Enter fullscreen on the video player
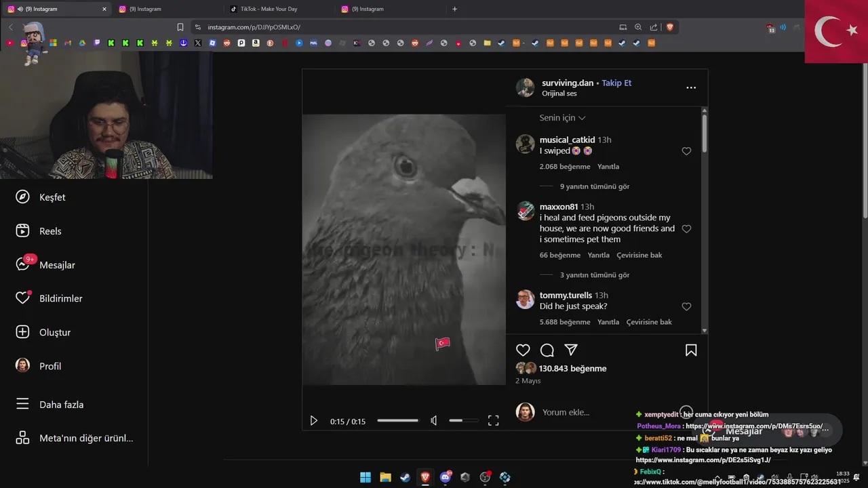Viewport: 868px width, 488px height. (x=494, y=421)
